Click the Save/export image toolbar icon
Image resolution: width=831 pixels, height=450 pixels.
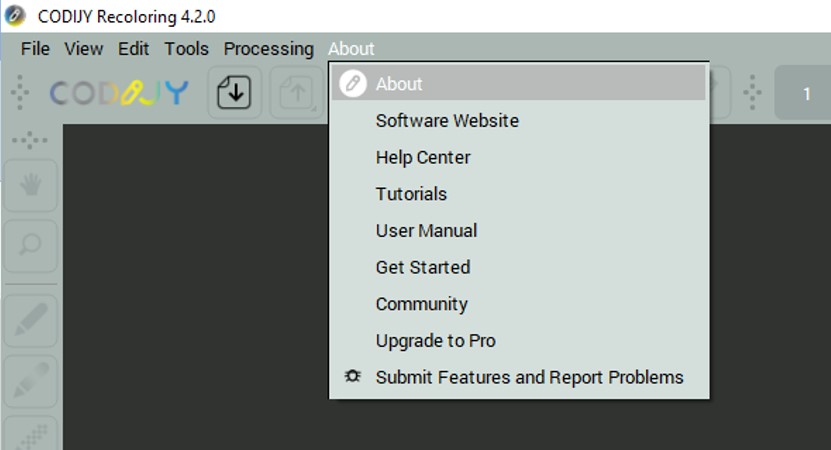pyautogui.click(x=296, y=93)
